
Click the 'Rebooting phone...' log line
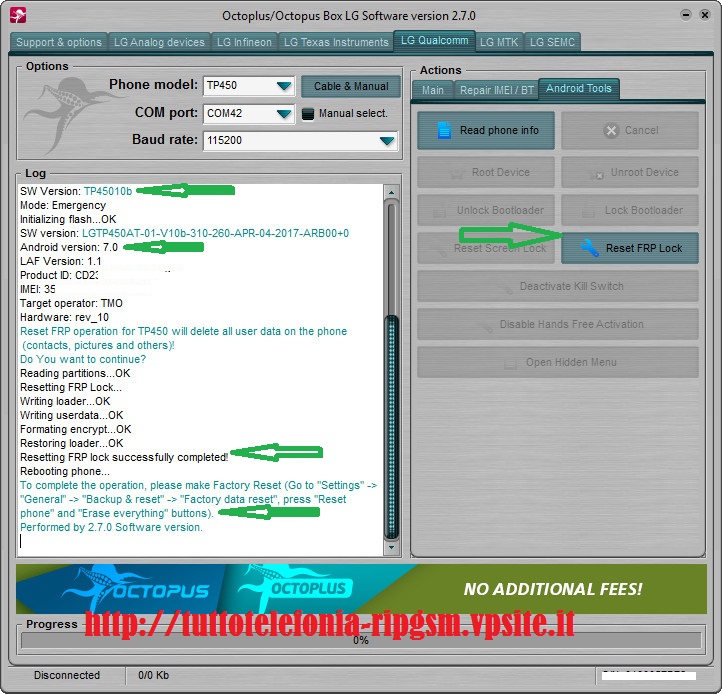[65, 472]
